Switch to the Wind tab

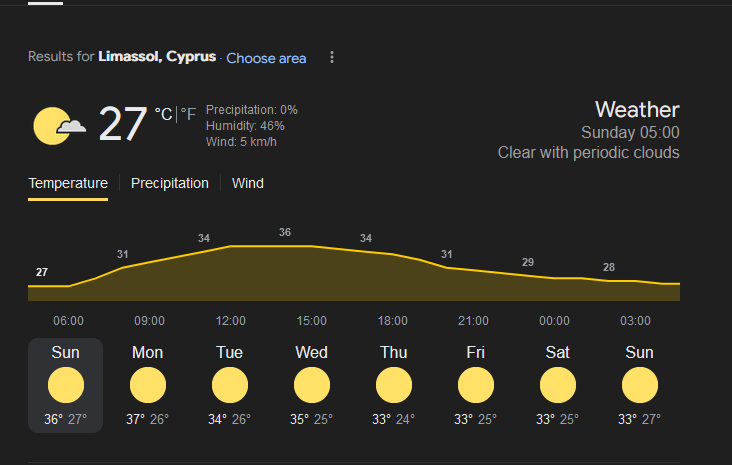(248, 183)
